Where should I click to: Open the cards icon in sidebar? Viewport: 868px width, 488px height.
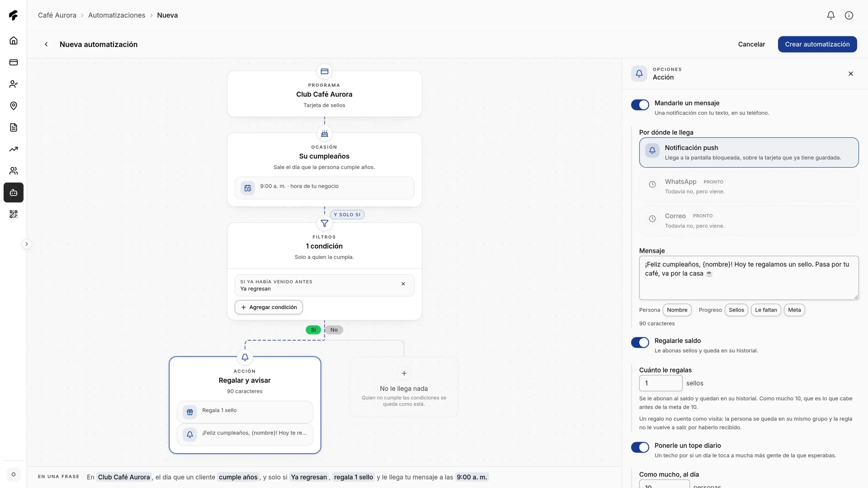coord(13,62)
